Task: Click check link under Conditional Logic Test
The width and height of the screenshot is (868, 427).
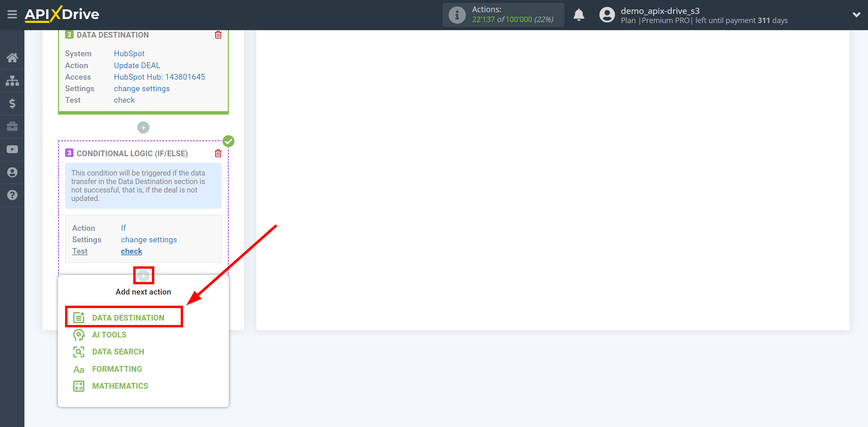Action: click(x=131, y=251)
